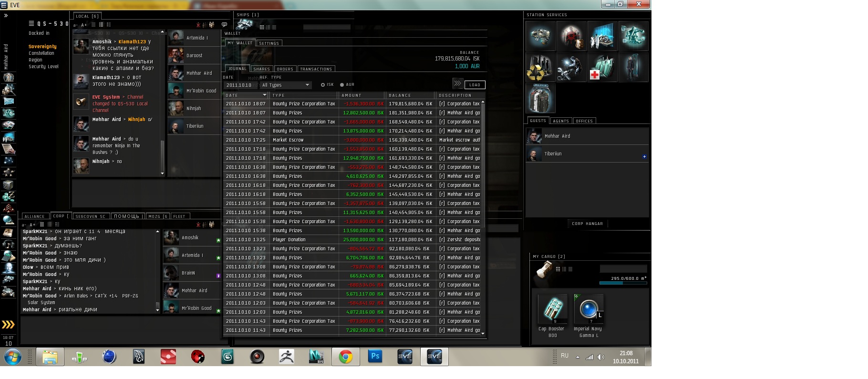Switch My Cargo to details list view
This screenshot has height=379, width=868.
tap(564, 269)
